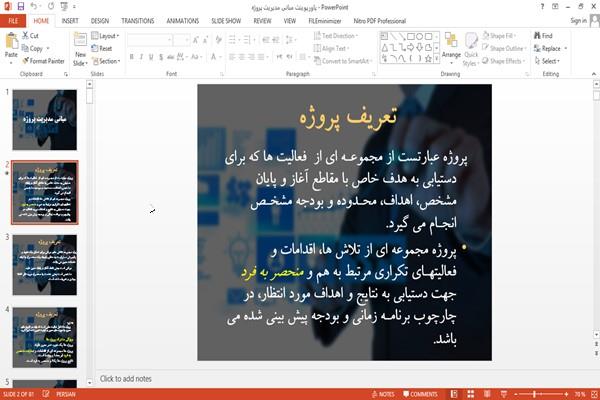Switch to Reading view in status bar
The width and height of the screenshot is (600, 400).
coord(487,394)
